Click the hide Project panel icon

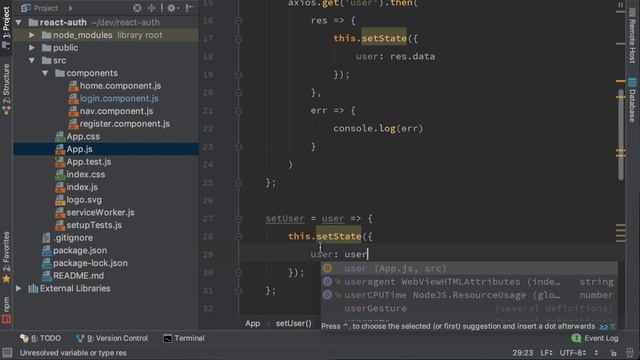(x=189, y=8)
